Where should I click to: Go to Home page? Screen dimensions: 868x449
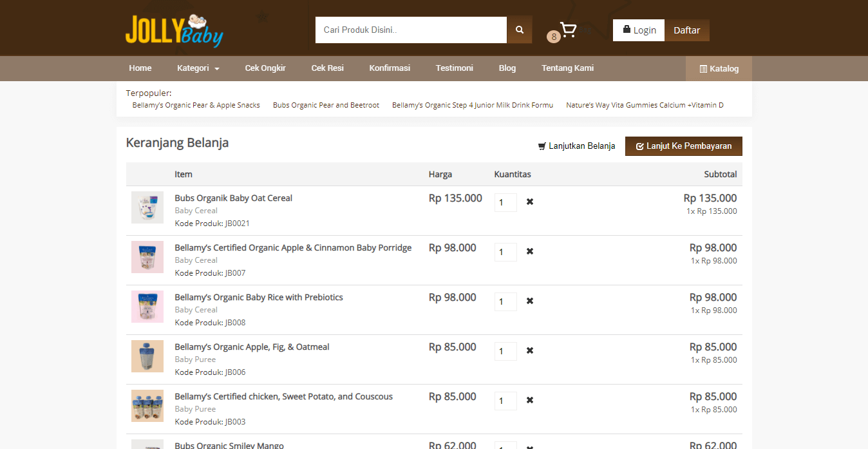(140, 68)
